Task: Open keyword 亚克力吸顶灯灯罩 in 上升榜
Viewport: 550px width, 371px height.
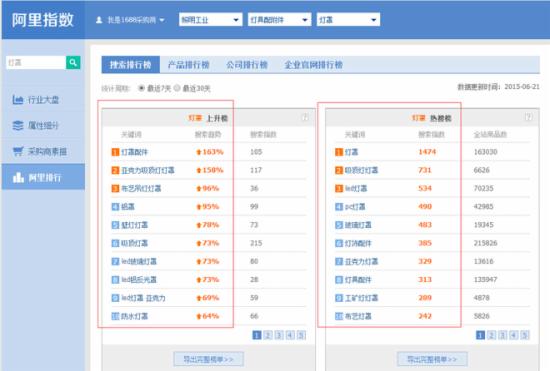Action: point(148,170)
